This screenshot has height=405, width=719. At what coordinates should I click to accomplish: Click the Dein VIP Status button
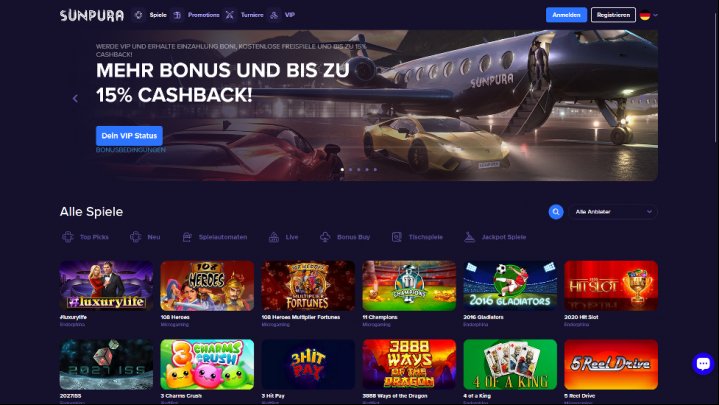click(x=129, y=136)
